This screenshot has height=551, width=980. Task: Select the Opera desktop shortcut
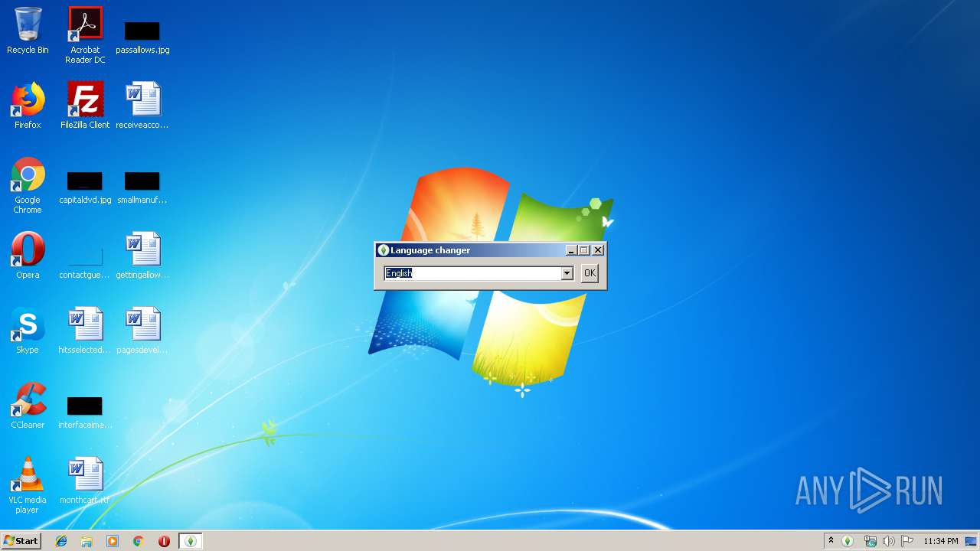tap(28, 256)
